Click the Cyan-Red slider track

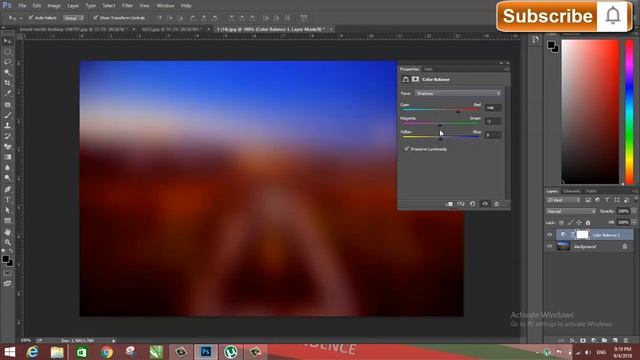point(440,110)
